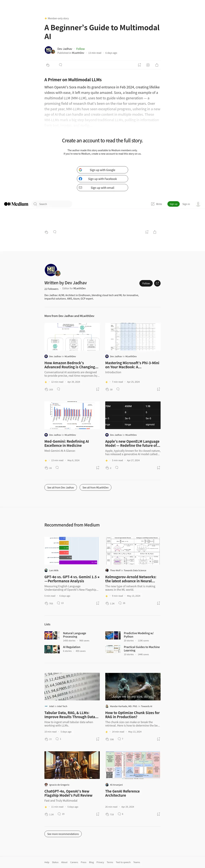
Task: Sign up with email
Action: pyautogui.click(x=102, y=188)
